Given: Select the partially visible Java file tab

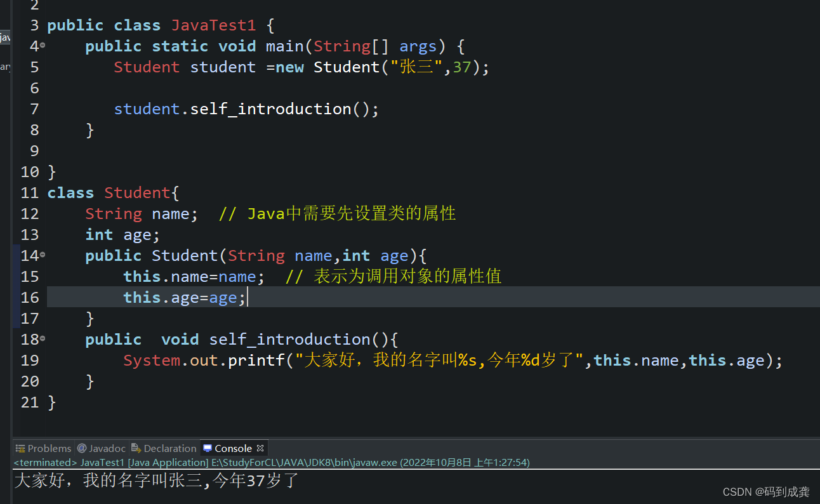Looking at the screenshot, I should pos(5,37).
